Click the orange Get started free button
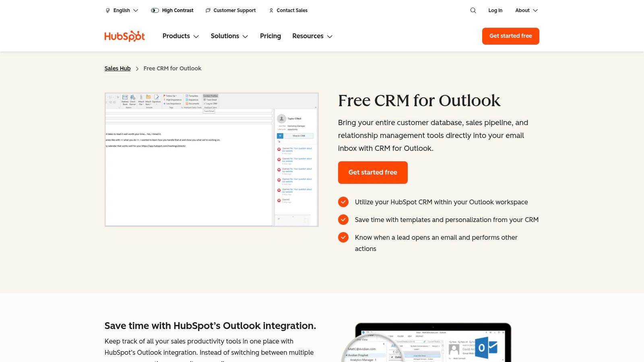 (373, 172)
